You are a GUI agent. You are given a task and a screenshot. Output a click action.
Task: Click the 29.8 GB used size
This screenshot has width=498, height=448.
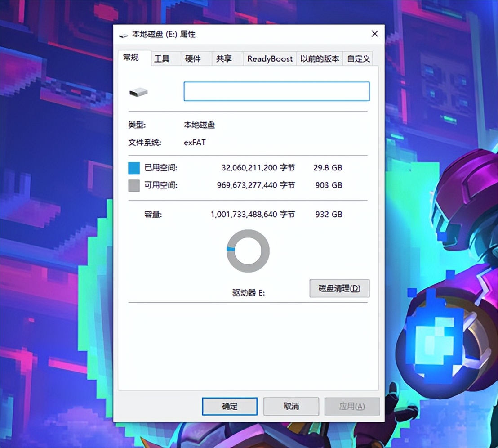coord(328,167)
